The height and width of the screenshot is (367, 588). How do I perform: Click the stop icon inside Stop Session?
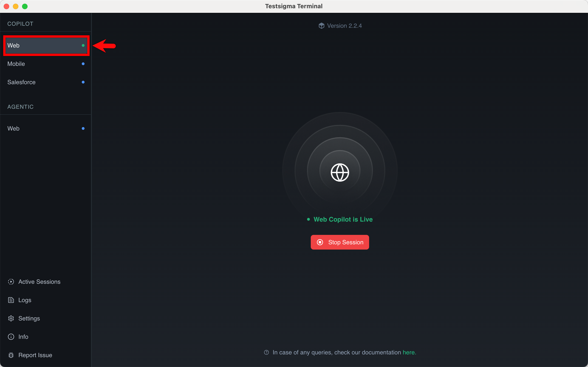click(320, 242)
